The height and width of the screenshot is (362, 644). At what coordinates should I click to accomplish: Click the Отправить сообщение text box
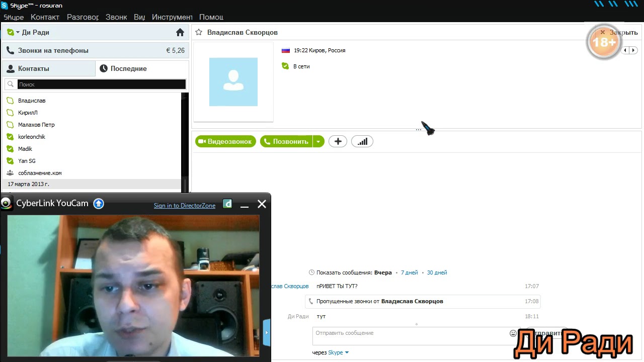[411, 336]
